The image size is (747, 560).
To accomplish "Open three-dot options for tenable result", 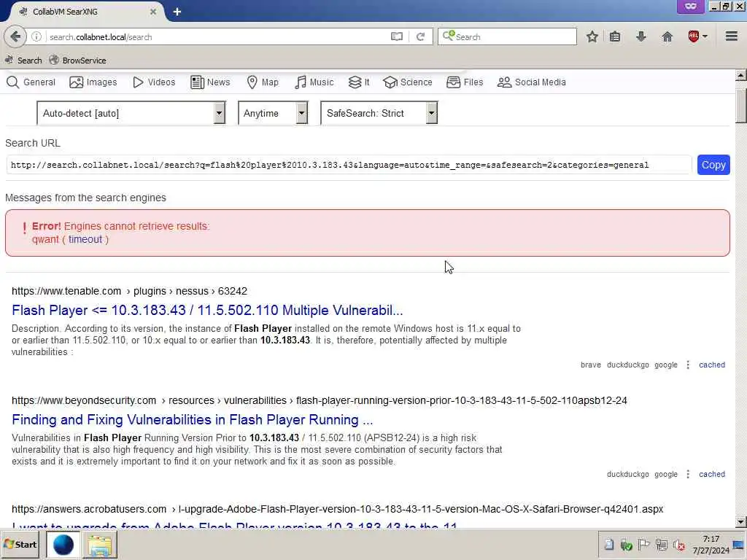I will click(687, 365).
